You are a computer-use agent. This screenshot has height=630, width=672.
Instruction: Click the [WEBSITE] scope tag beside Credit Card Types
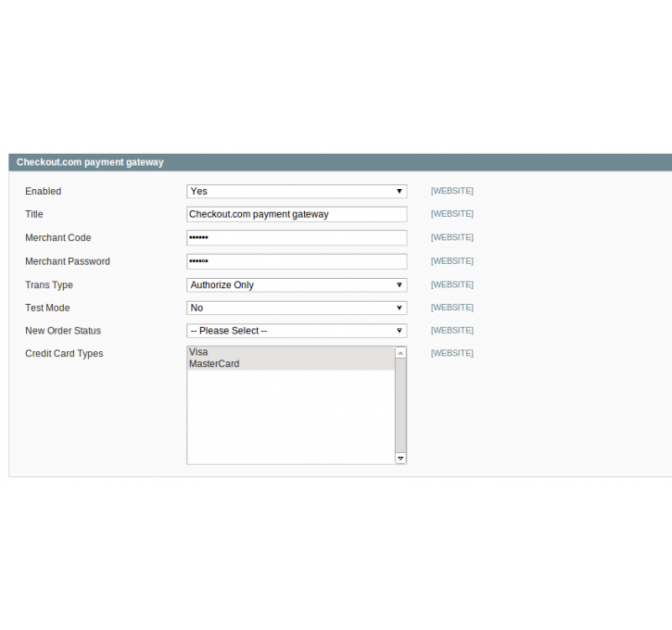coord(452,353)
